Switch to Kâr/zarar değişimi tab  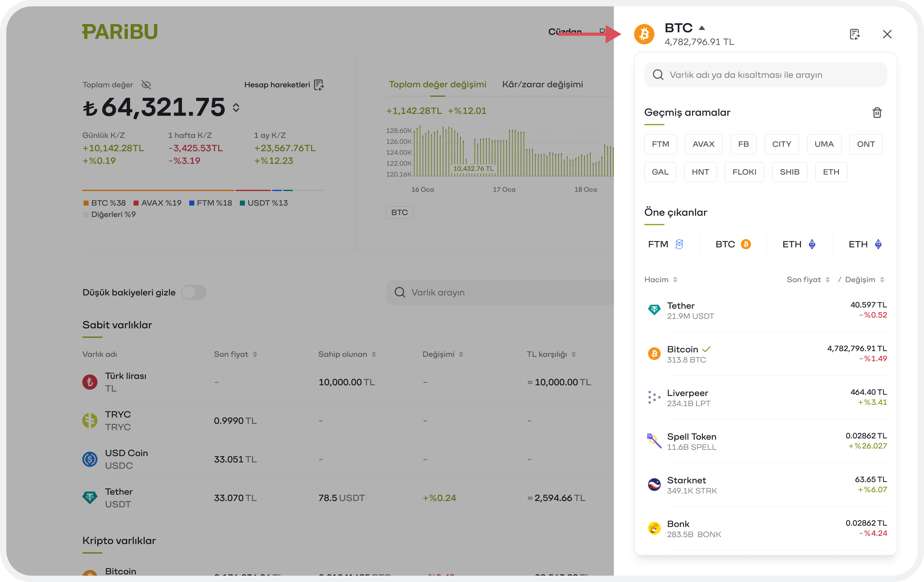pyautogui.click(x=542, y=84)
